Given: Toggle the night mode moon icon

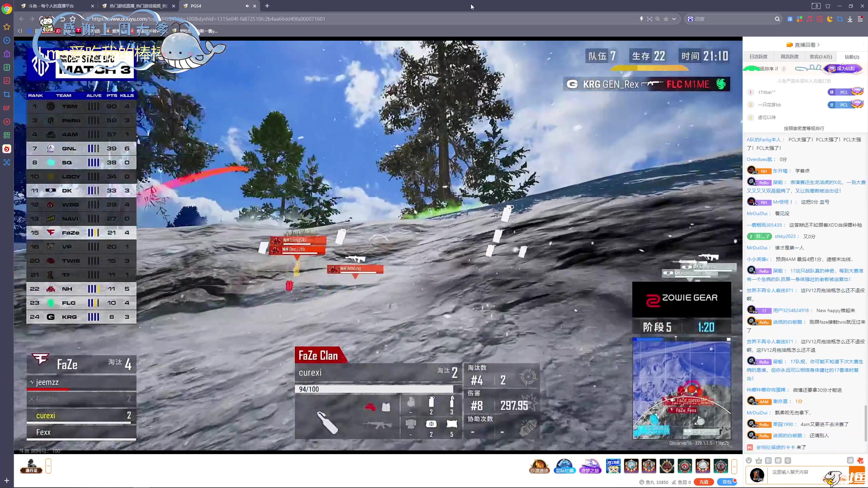Looking at the screenshot, I should [830, 19].
